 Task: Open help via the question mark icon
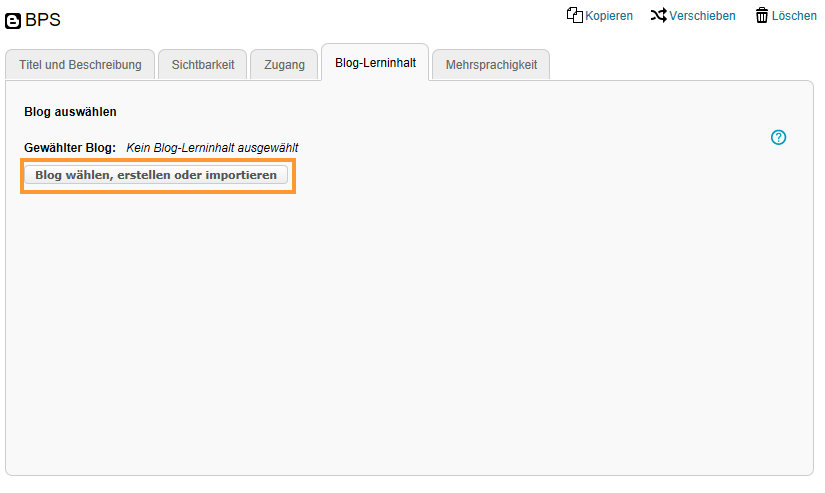point(779,137)
